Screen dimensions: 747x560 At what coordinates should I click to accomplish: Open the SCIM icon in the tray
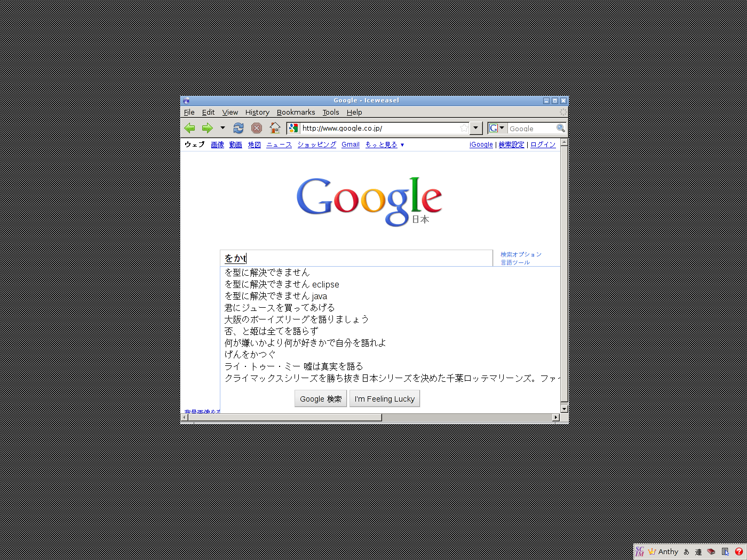click(640, 551)
